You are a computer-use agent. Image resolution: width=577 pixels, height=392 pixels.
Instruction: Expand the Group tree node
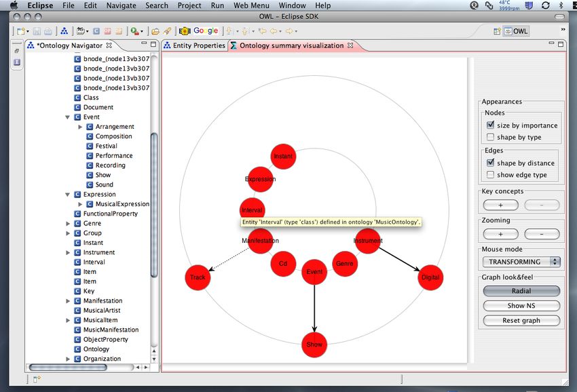[68, 233]
